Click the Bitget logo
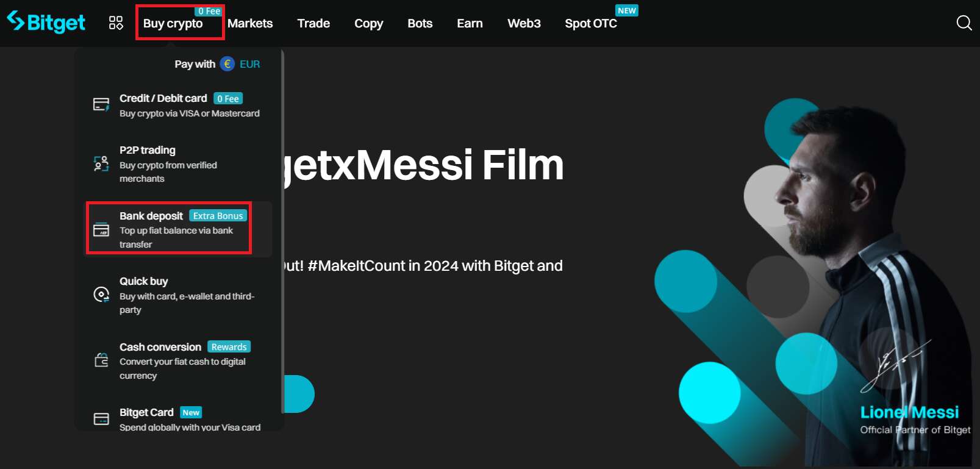 click(x=46, y=23)
